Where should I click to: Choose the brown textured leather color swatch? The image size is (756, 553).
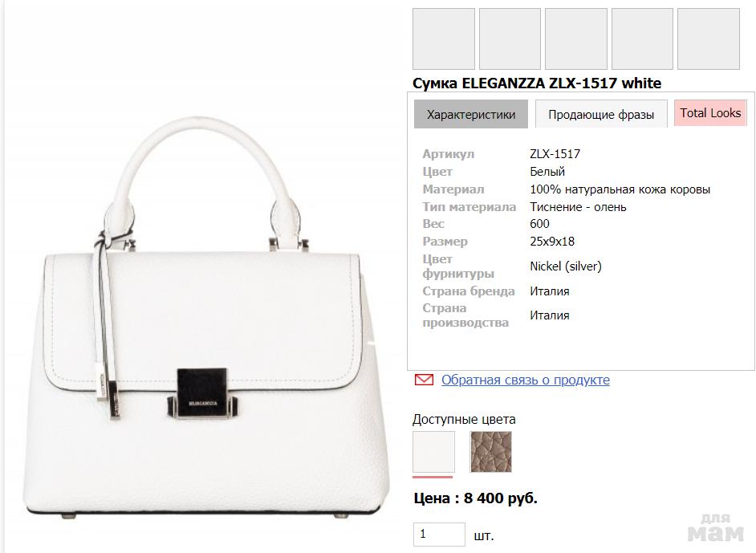491,451
